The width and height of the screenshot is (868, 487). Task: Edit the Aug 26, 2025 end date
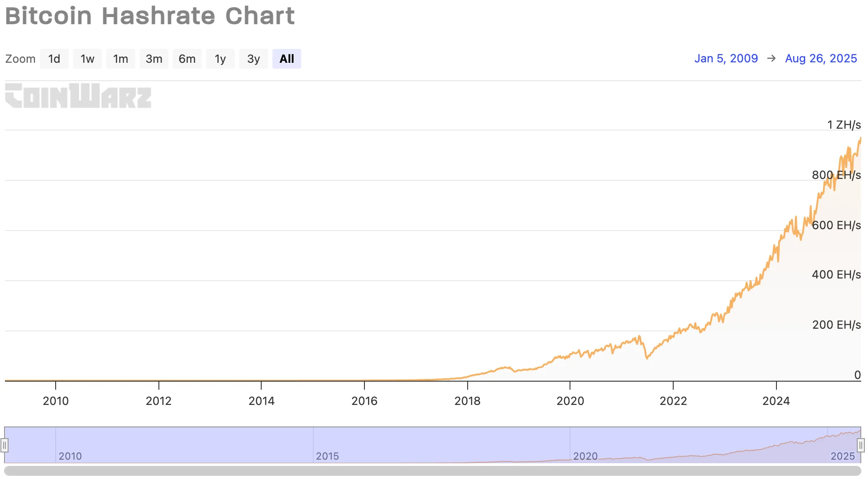point(821,59)
